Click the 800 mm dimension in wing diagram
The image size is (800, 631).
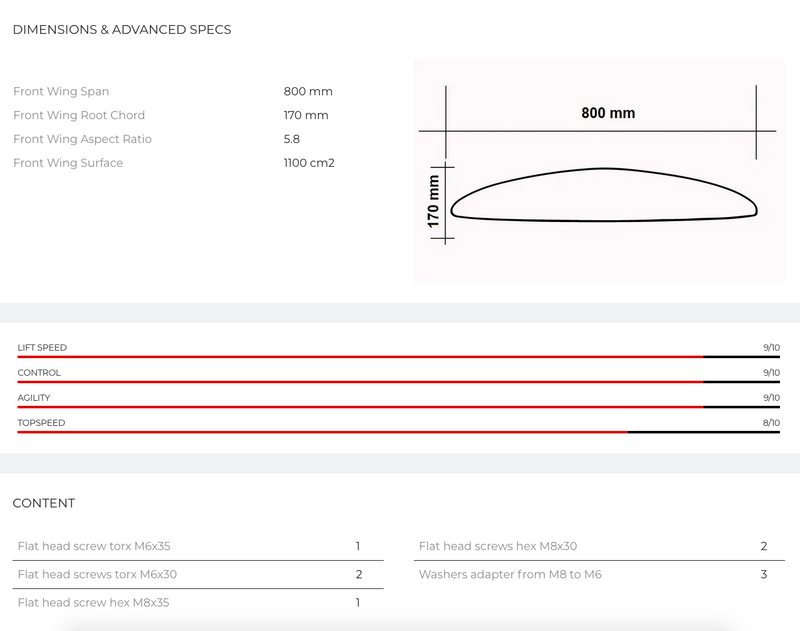608,113
